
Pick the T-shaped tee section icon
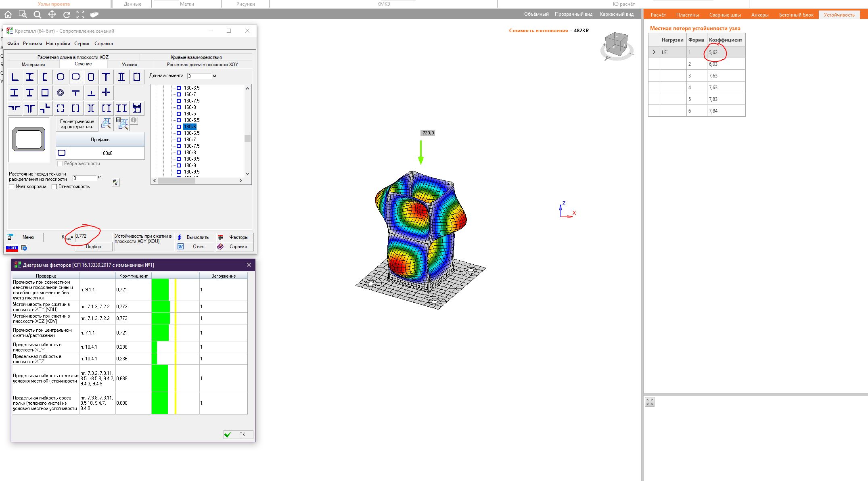(x=106, y=77)
